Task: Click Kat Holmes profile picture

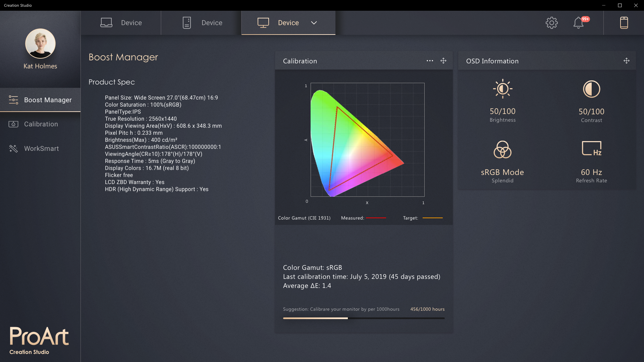Action: click(40, 44)
